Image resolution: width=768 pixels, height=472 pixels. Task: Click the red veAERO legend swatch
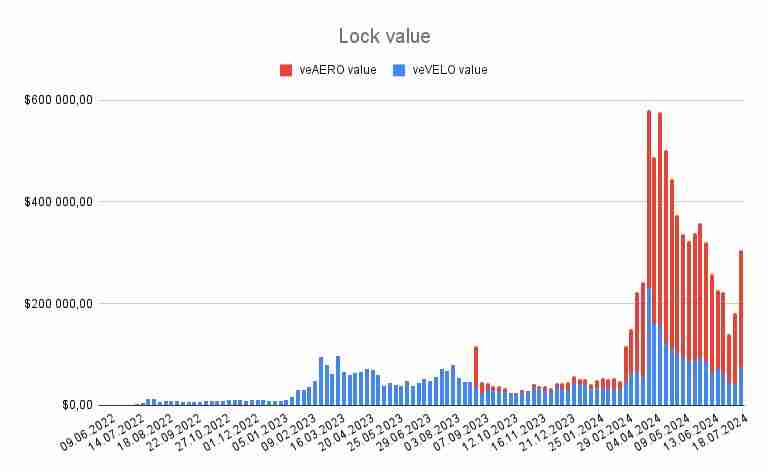click(x=286, y=70)
